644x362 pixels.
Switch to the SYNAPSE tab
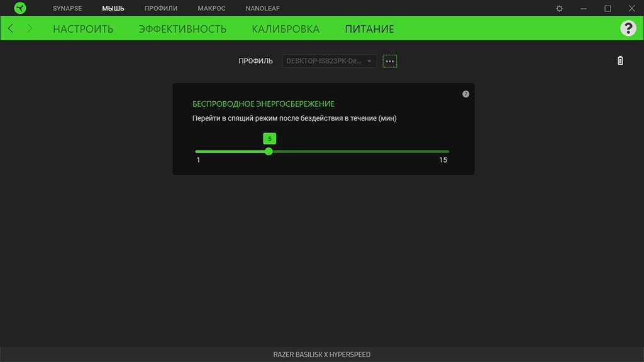coord(67,8)
